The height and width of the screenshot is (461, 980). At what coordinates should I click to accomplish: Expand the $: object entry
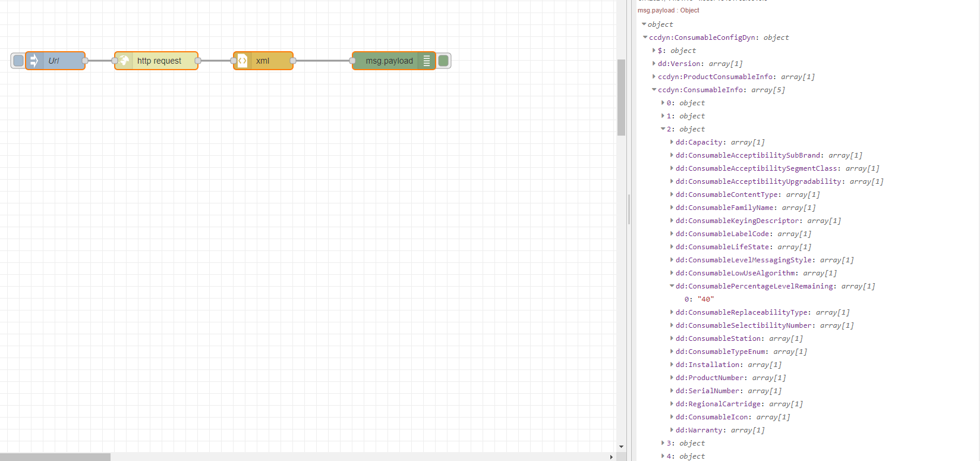(654, 51)
